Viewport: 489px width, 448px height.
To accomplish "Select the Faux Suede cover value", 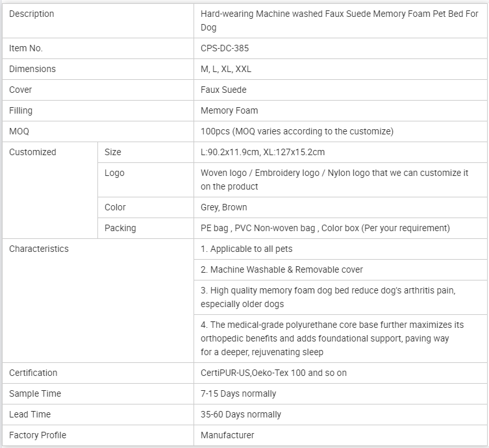I will click(x=223, y=90).
